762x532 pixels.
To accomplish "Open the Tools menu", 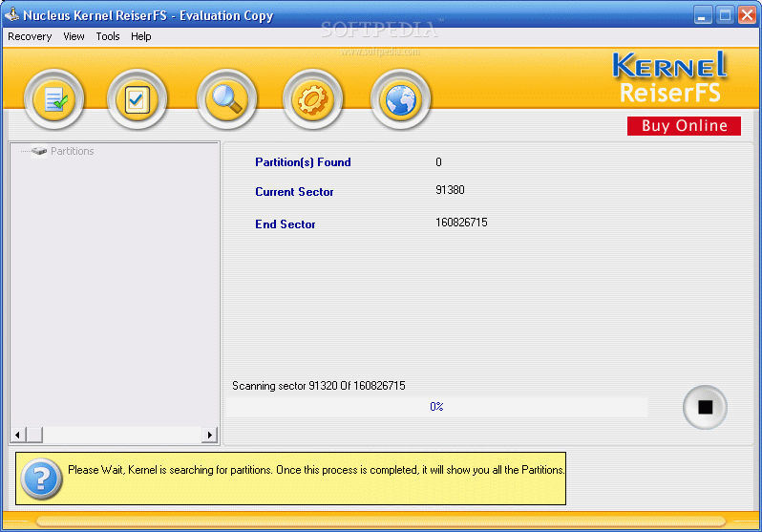I will coord(107,36).
